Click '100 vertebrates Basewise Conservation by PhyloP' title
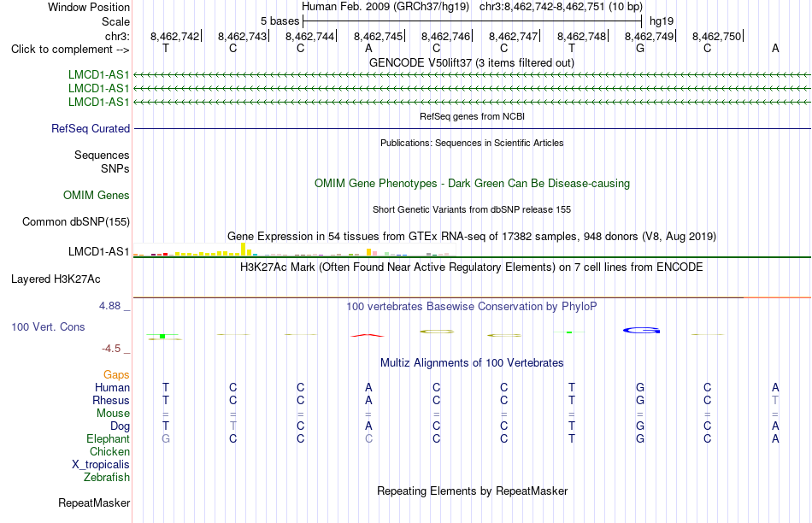The width and height of the screenshot is (812, 523). (472, 307)
